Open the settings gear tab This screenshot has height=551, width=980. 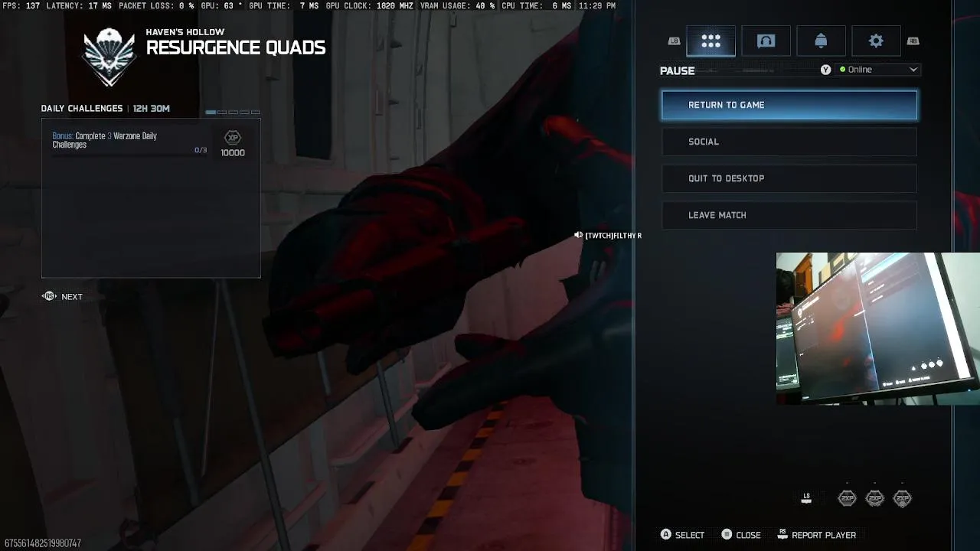pos(876,41)
